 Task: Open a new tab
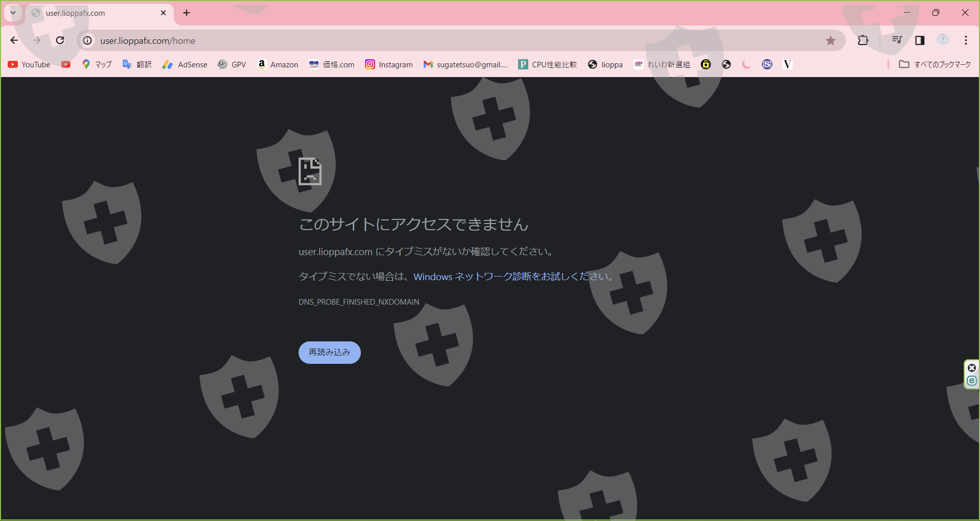point(187,13)
